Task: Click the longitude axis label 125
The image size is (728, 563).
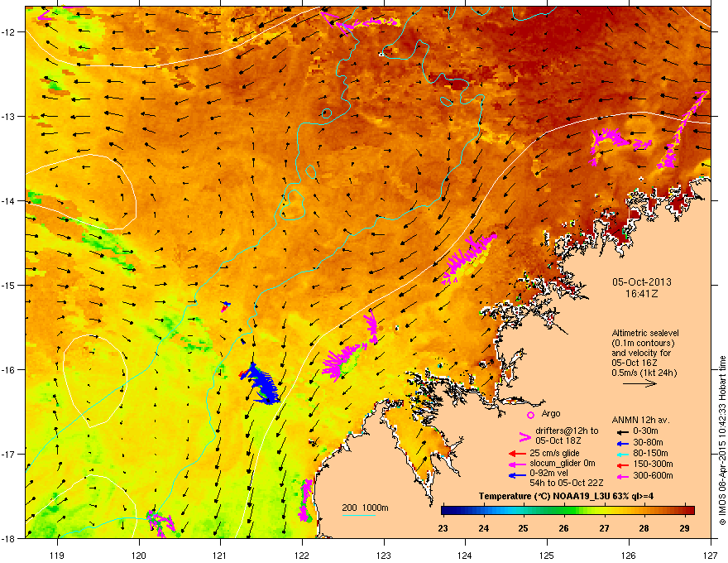Action: (547, 555)
